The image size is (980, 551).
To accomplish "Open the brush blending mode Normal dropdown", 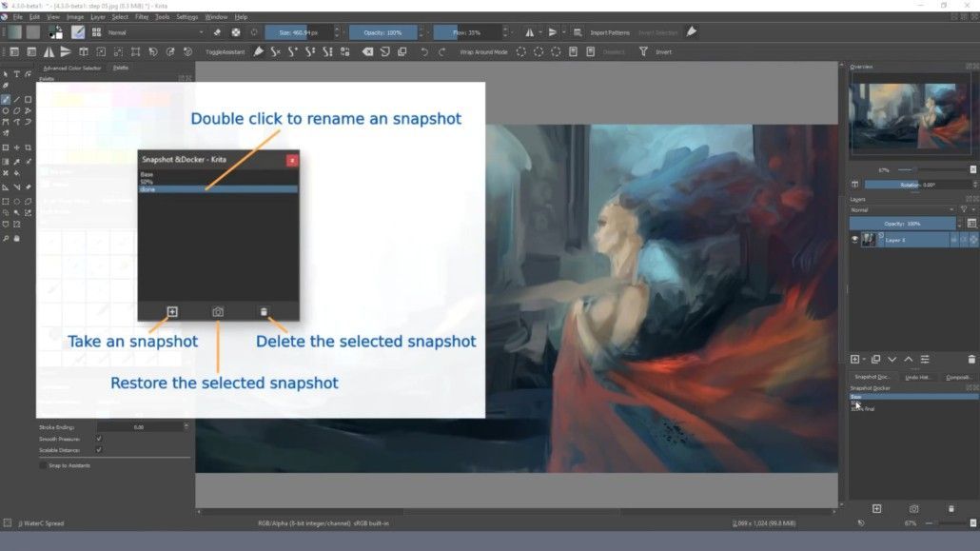I will pyautogui.click(x=156, y=32).
